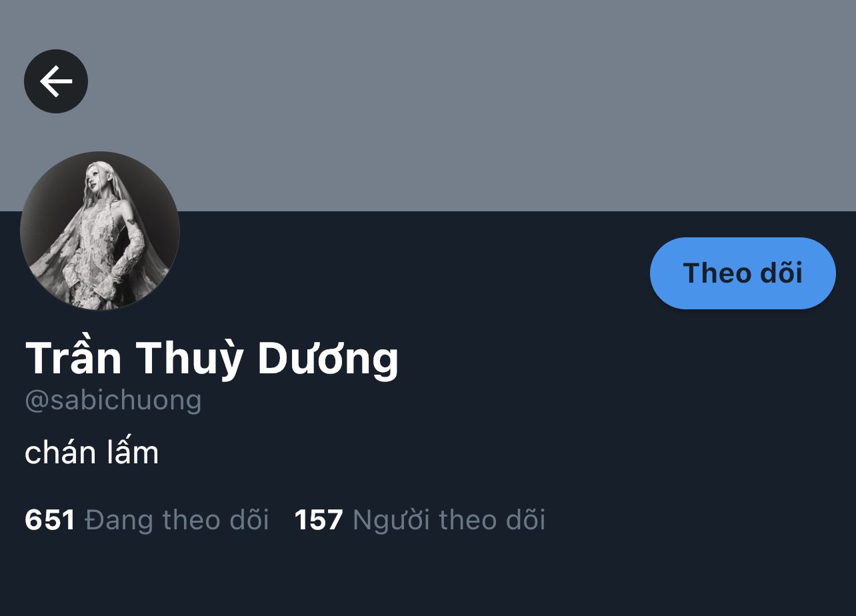Select the display name Trần Thuỳ Dương

click(x=212, y=358)
